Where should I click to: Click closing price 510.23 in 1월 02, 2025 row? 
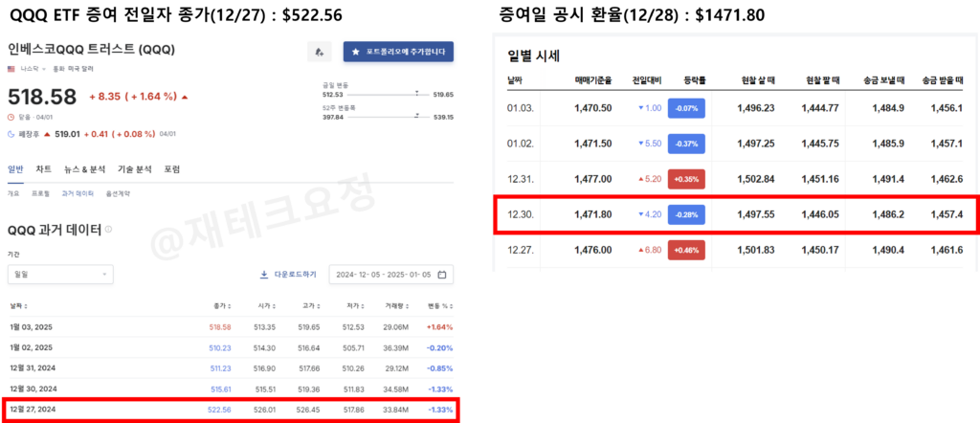pyautogui.click(x=221, y=347)
